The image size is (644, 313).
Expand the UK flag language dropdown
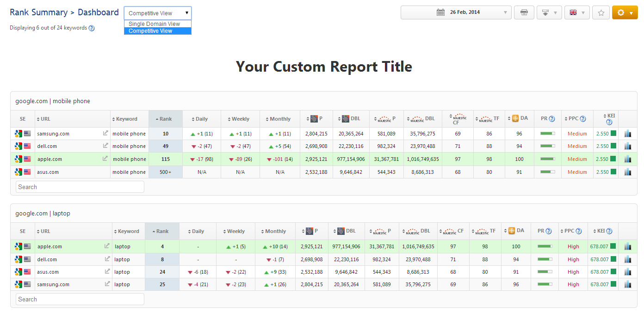[x=576, y=12]
